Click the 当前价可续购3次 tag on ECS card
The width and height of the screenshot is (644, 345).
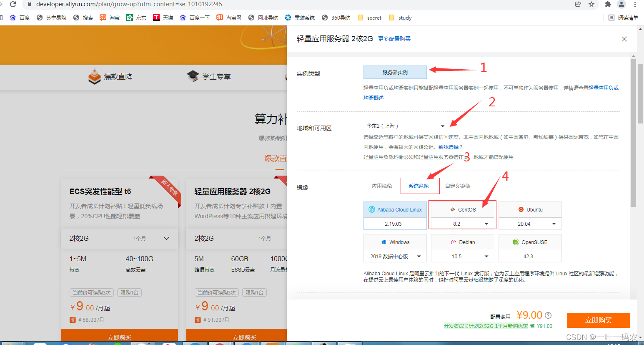pyautogui.click(x=92, y=292)
